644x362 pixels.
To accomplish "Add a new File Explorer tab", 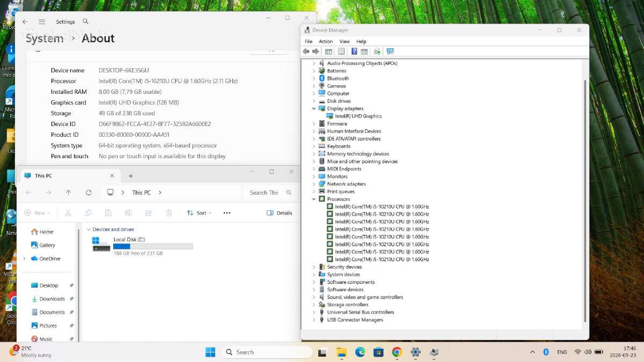I will (130, 176).
